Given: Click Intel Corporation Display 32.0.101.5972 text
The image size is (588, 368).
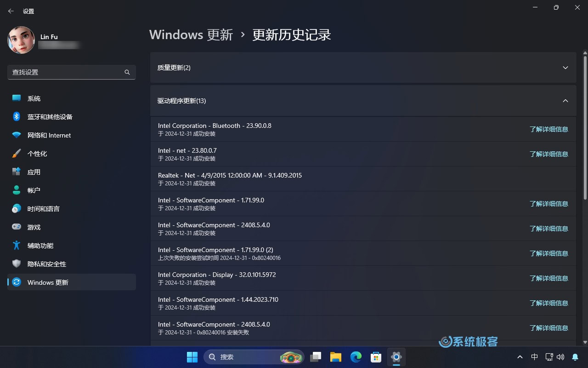Looking at the screenshot, I should tap(217, 275).
